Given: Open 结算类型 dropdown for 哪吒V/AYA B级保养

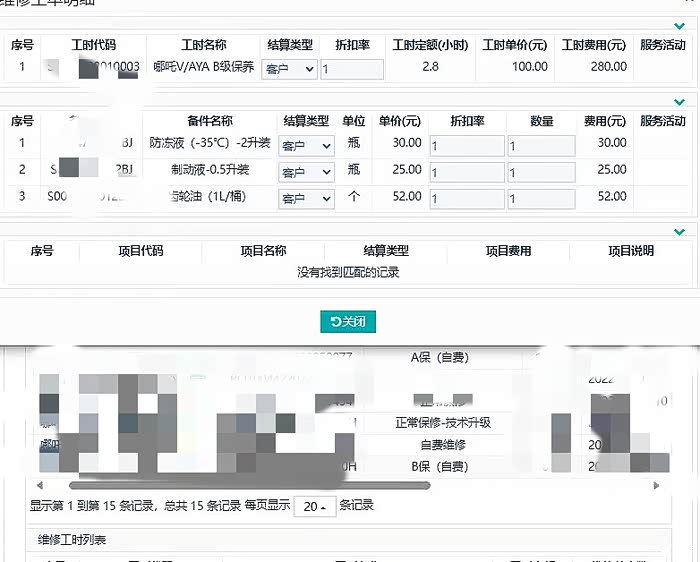Looking at the screenshot, I should click(289, 69).
